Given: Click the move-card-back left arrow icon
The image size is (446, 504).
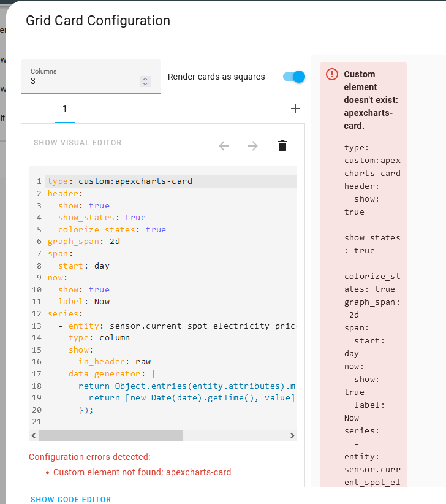Looking at the screenshot, I should click(x=224, y=146).
